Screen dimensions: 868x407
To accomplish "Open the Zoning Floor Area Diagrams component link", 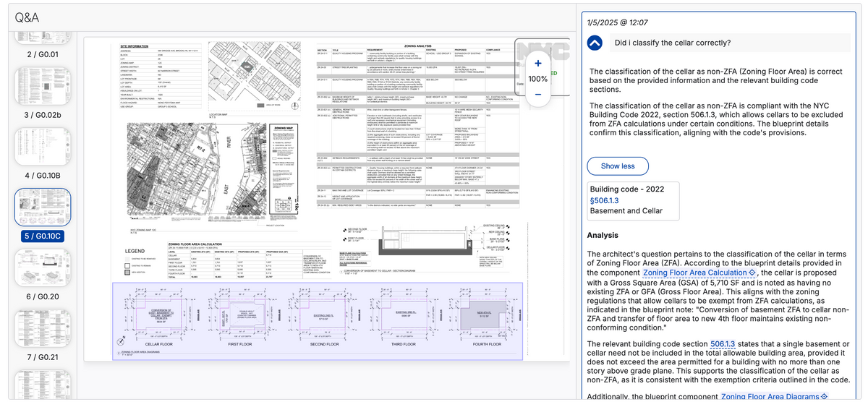I will [x=773, y=396].
